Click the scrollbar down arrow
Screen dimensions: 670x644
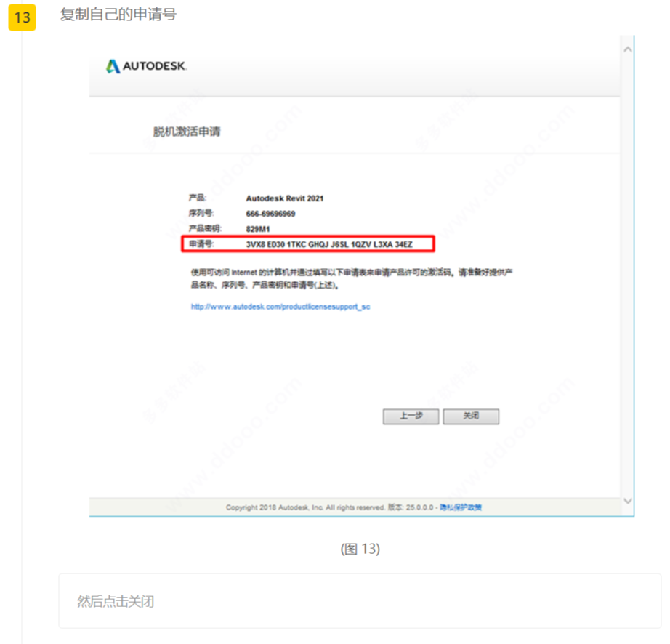627,501
